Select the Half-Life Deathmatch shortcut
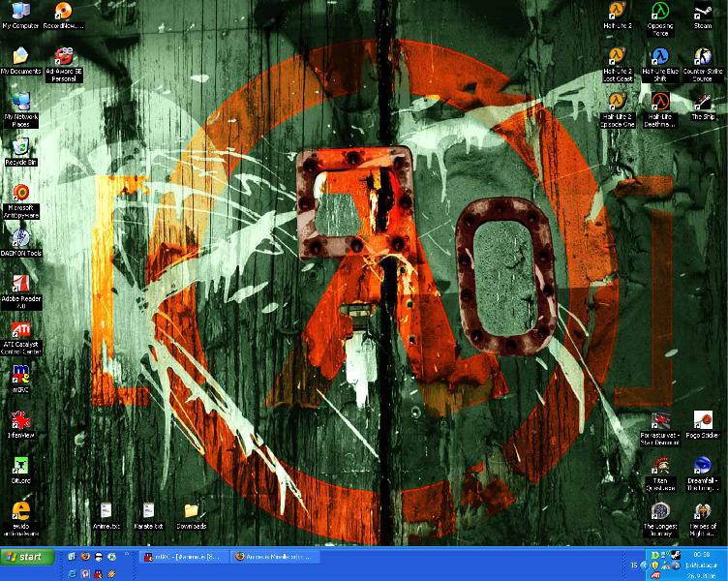 (660, 110)
